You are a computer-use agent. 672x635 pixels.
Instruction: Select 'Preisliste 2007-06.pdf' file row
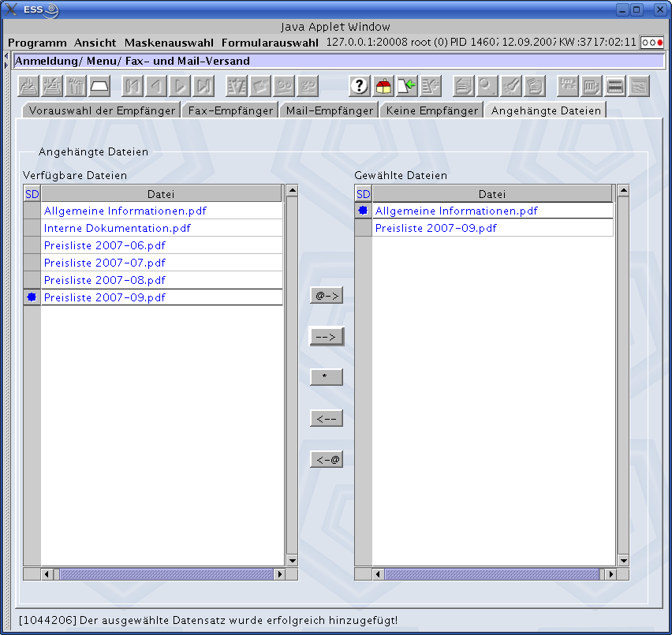(162, 245)
